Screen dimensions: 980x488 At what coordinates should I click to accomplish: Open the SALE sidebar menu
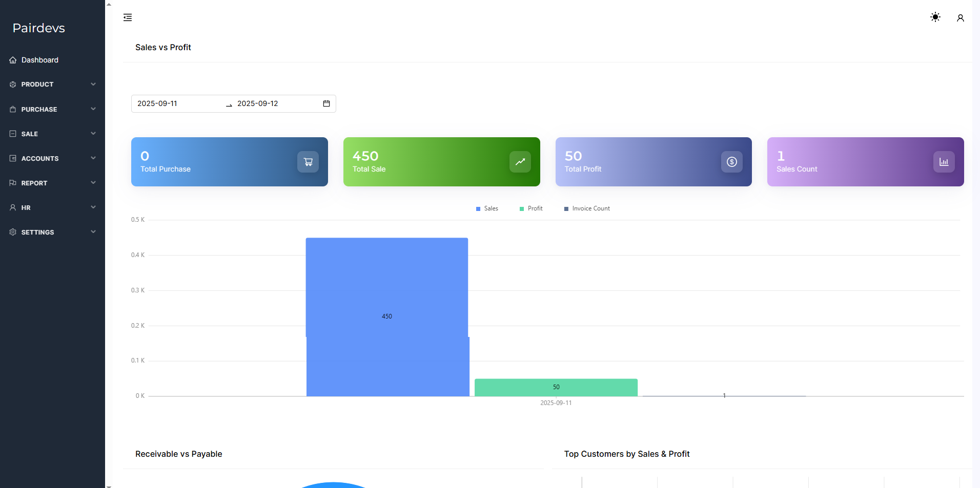point(30,134)
